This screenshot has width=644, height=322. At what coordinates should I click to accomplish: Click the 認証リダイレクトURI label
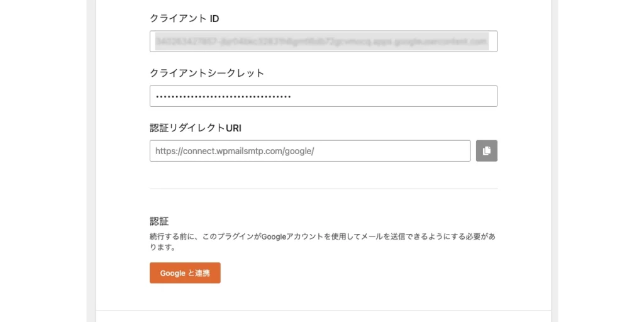196,128
